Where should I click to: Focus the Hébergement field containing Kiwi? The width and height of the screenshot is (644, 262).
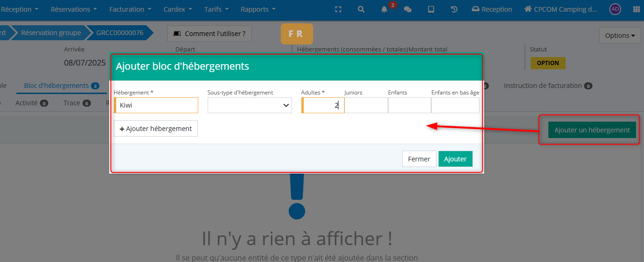[x=157, y=105]
